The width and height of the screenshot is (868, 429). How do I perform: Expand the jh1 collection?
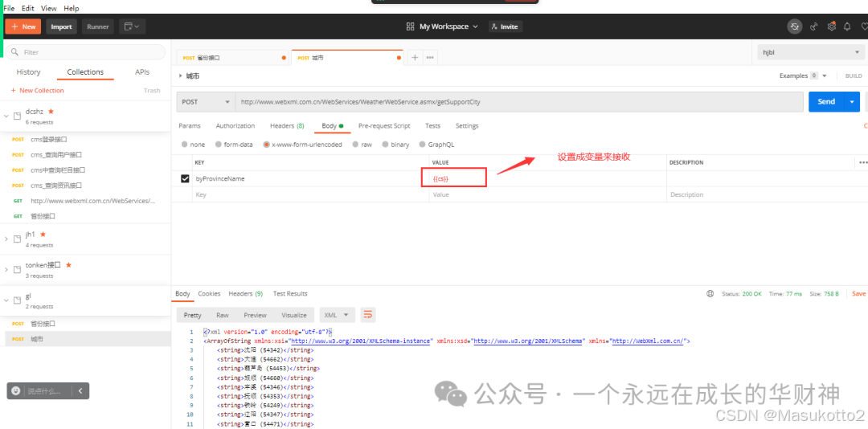coord(6,239)
